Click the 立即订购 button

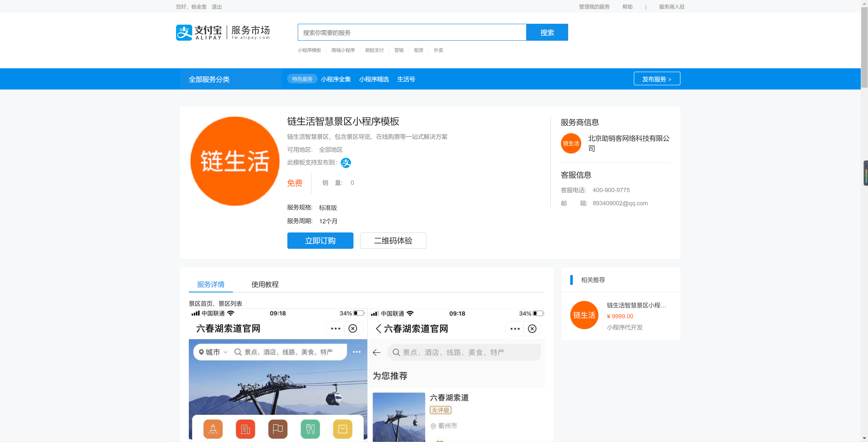click(320, 240)
